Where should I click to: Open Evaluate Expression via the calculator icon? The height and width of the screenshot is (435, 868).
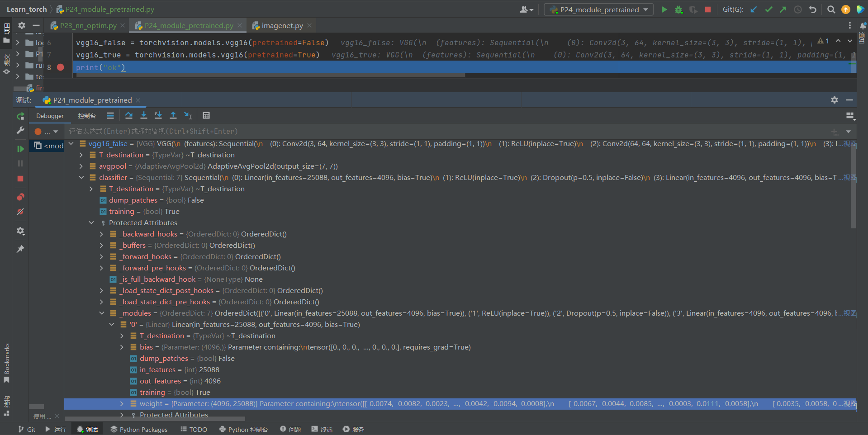pyautogui.click(x=206, y=115)
